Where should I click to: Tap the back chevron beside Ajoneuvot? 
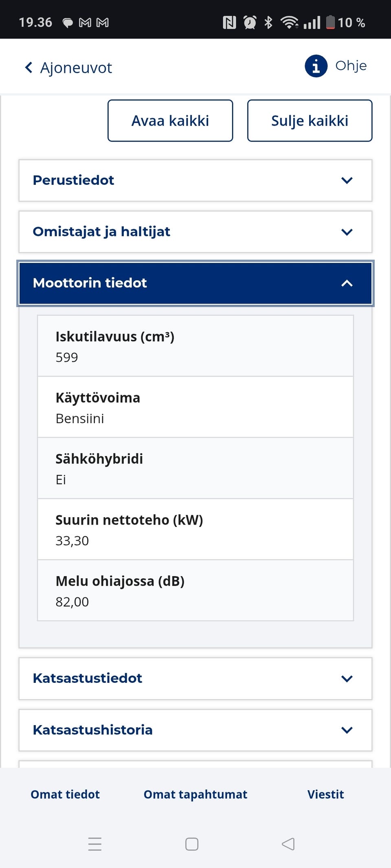[x=29, y=68]
